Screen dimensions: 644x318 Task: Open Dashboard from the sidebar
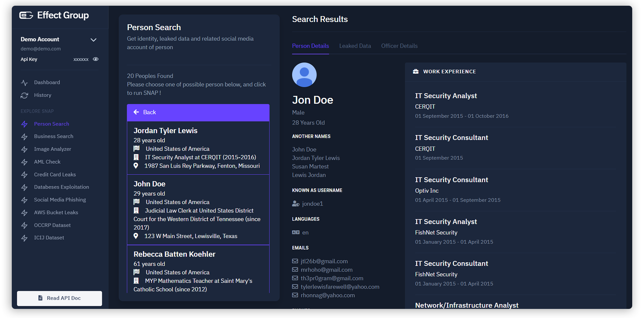(47, 83)
